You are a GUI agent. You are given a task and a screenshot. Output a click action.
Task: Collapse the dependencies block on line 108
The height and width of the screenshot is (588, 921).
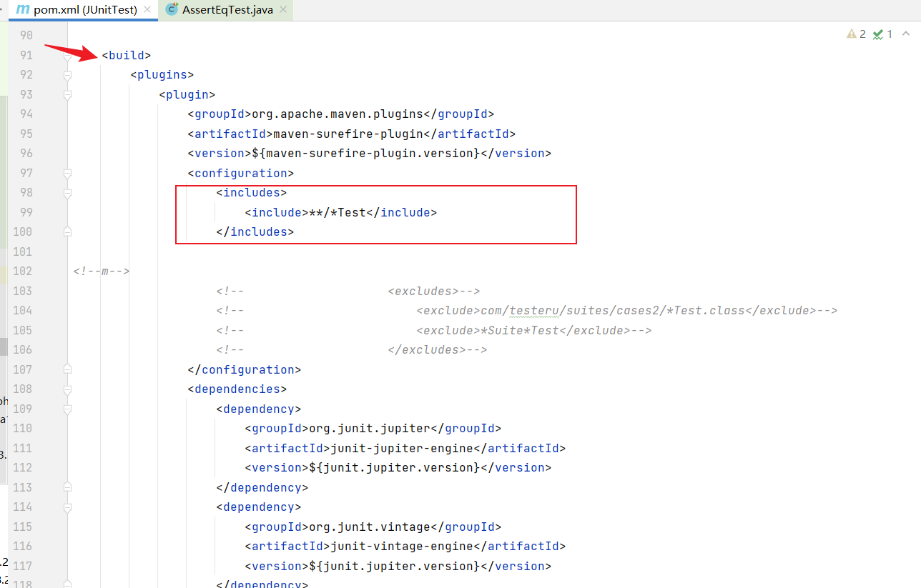click(67, 389)
